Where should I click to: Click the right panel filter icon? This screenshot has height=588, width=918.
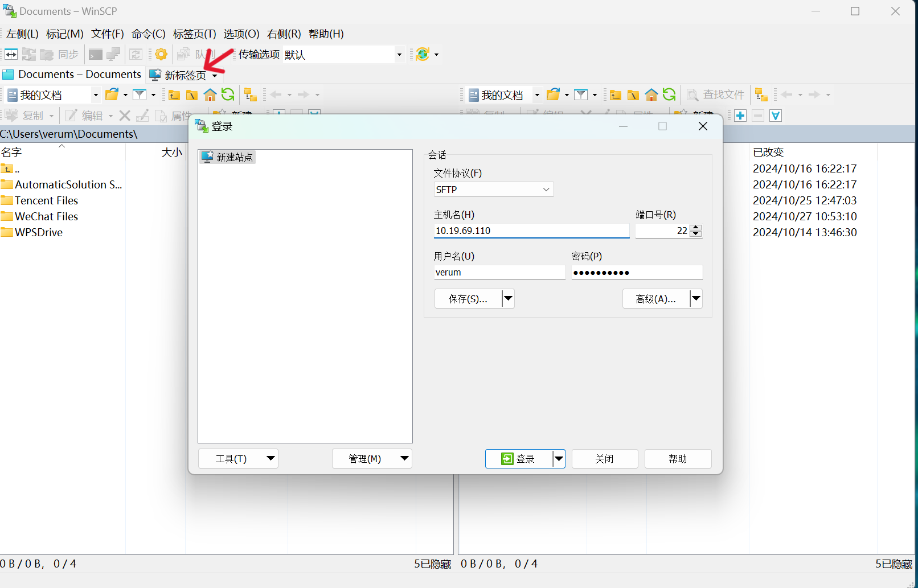pos(581,94)
